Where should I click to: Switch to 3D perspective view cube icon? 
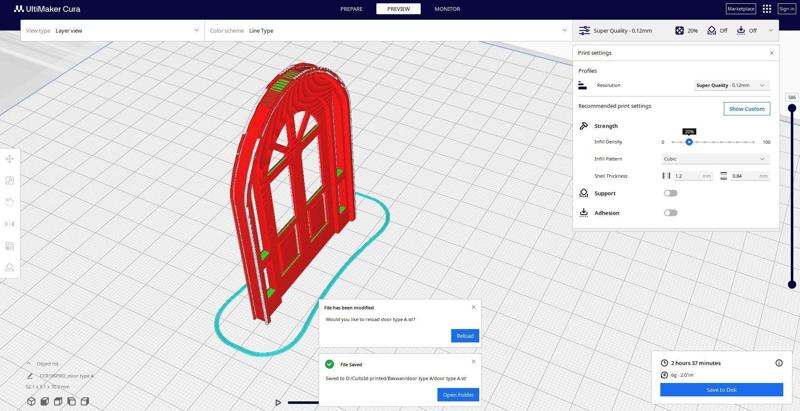(x=32, y=401)
